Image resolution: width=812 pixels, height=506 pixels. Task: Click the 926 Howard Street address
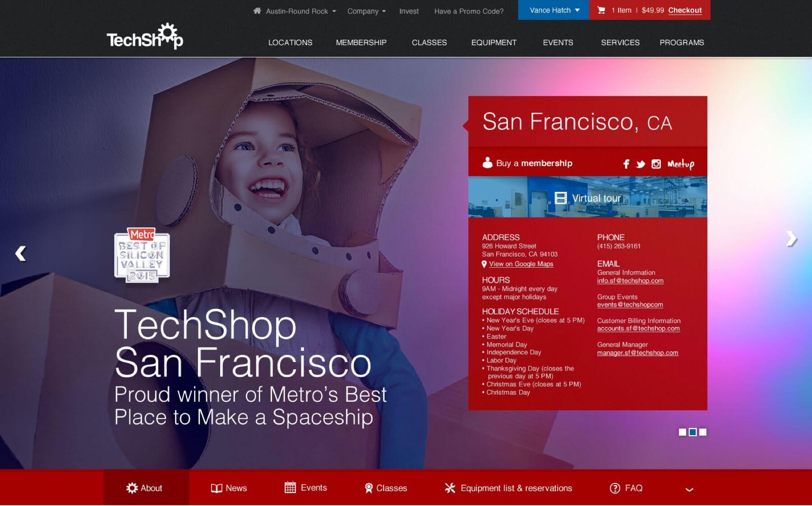[x=509, y=246]
